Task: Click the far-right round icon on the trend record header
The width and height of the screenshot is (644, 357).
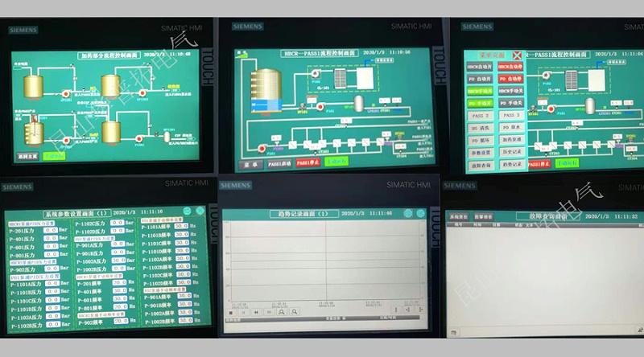Action: click(x=419, y=213)
